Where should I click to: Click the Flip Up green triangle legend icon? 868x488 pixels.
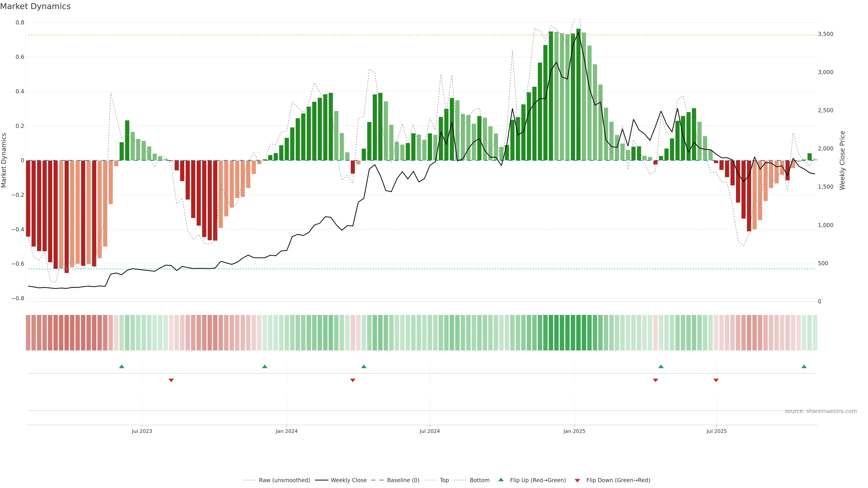tap(501, 480)
